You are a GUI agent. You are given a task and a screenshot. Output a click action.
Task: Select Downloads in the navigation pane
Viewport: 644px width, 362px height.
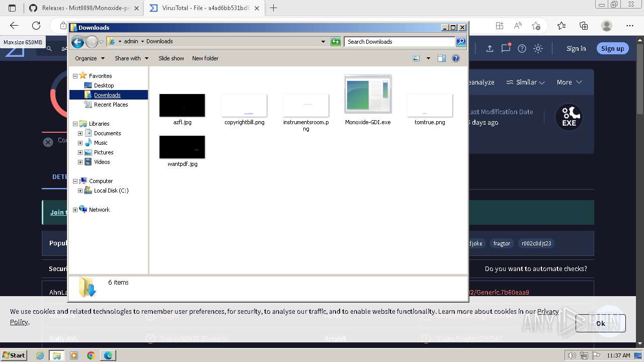pyautogui.click(x=107, y=95)
